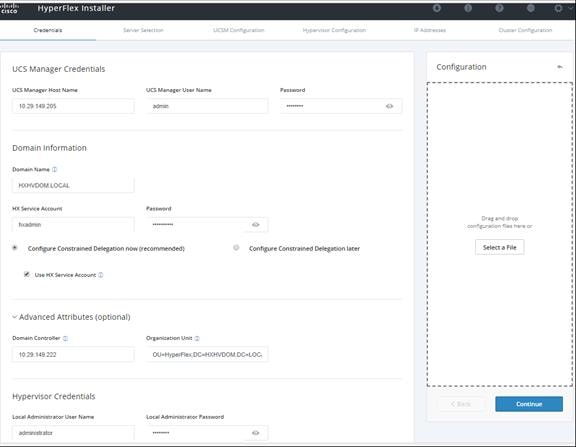
Task: Click info icon beside Domain Controller
Action: (65, 338)
